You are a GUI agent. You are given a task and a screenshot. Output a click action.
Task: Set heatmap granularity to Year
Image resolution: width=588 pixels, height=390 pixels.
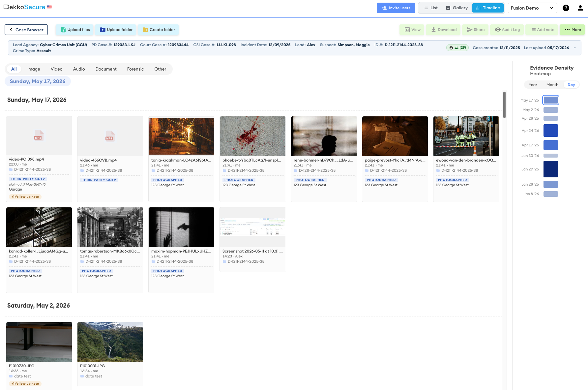point(533,85)
